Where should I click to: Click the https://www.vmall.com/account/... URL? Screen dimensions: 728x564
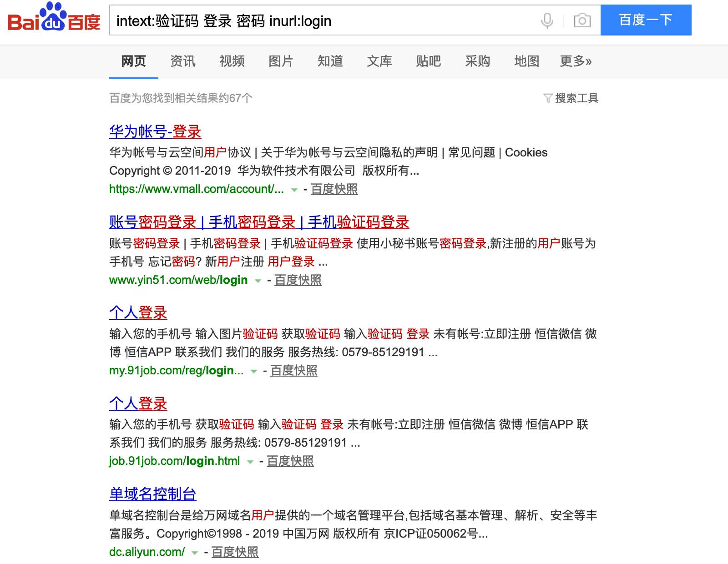click(x=197, y=189)
